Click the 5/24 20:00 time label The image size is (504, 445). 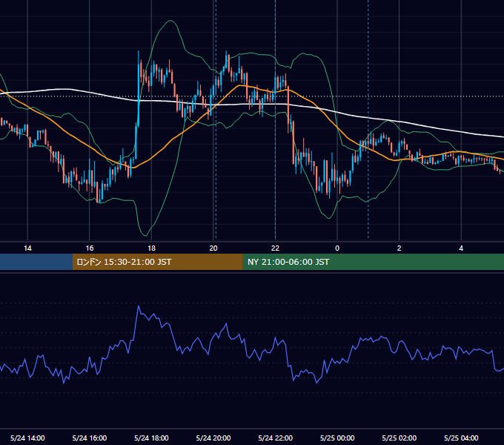(213, 438)
